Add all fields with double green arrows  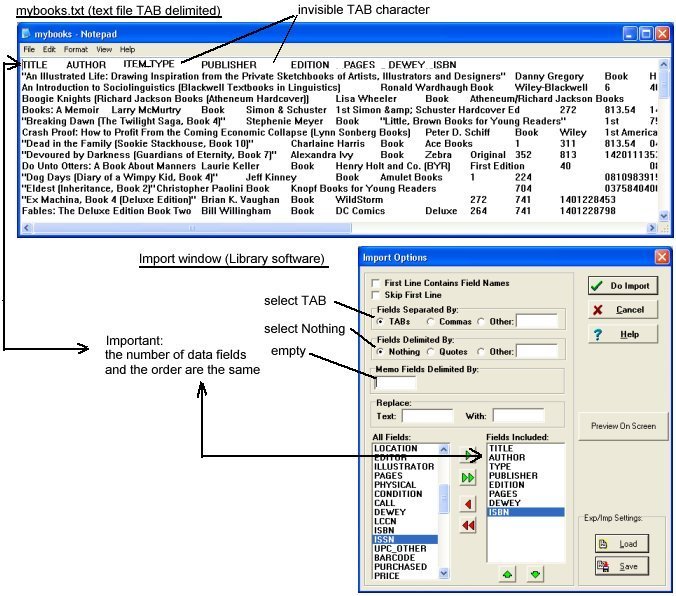click(468, 478)
